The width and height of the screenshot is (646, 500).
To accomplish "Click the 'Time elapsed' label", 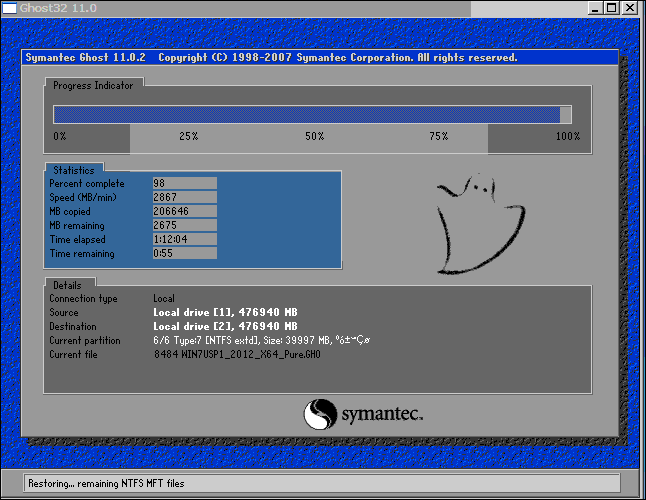I will [77, 239].
